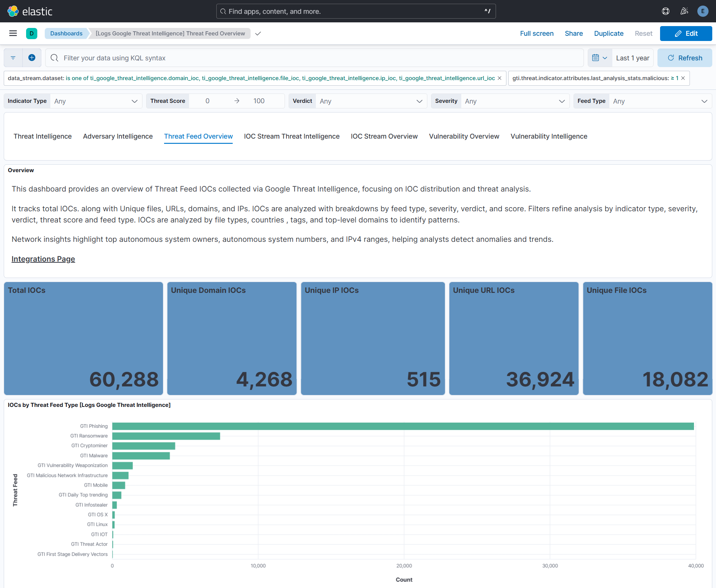The width and height of the screenshot is (716, 588).
Task: Go to the Vulnerability Overview tab
Action: (464, 136)
